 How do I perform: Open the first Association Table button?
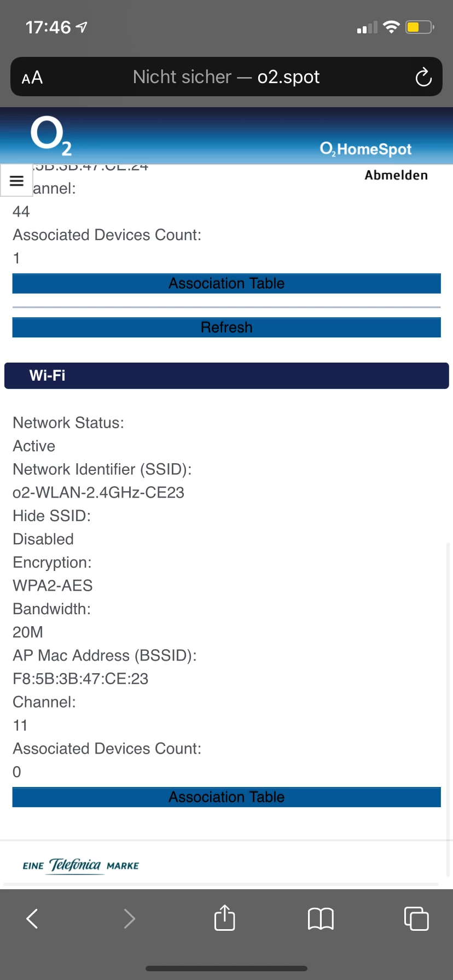pos(226,283)
